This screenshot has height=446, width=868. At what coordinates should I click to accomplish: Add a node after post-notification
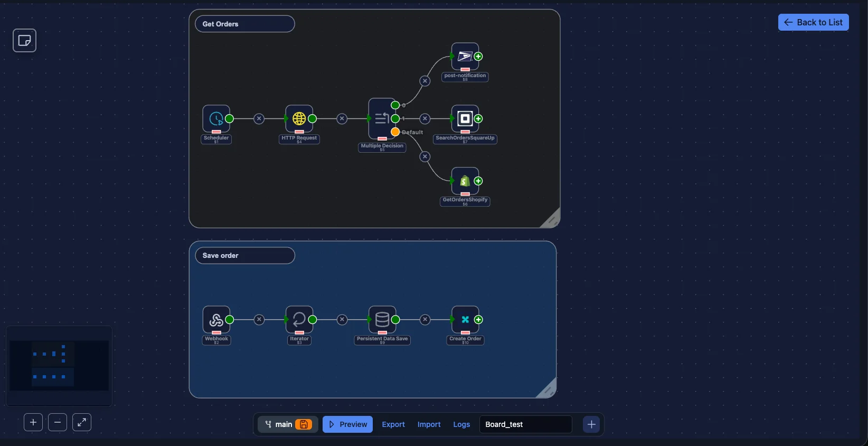tap(478, 56)
